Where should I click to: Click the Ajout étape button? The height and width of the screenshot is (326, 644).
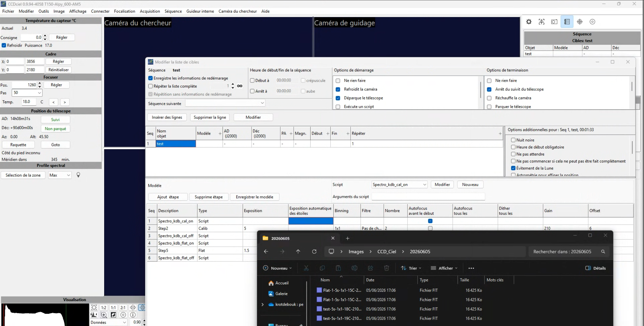pyautogui.click(x=168, y=197)
